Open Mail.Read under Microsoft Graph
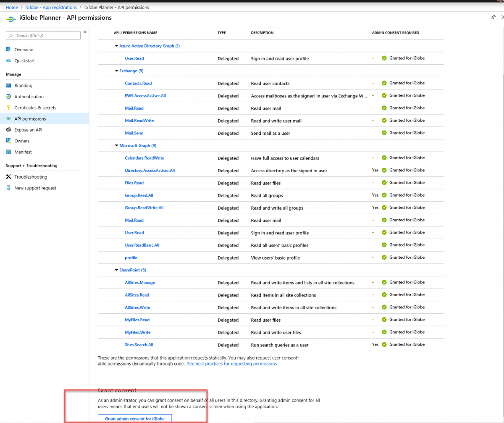 pyautogui.click(x=134, y=220)
